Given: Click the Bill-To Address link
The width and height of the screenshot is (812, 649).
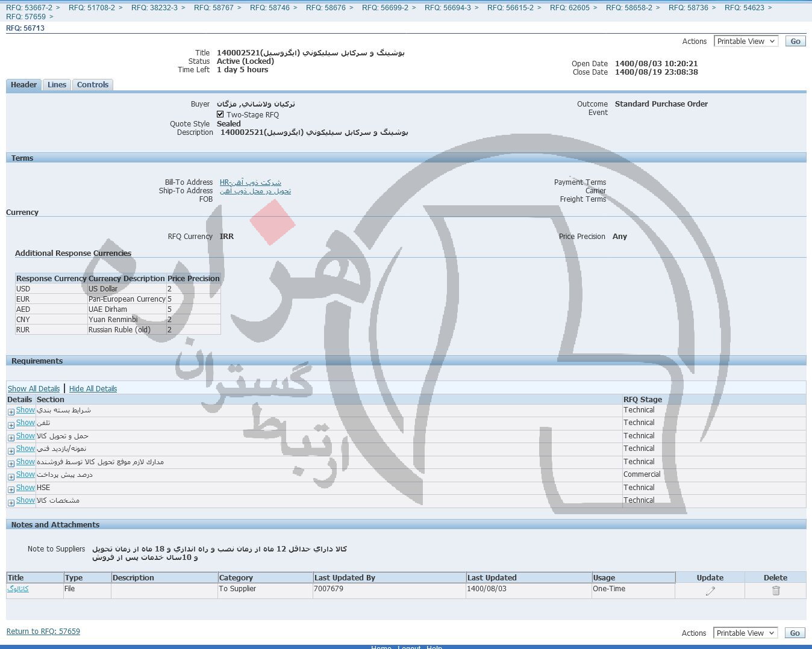Looking at the screenshot, I should click(x=250, y=182).
